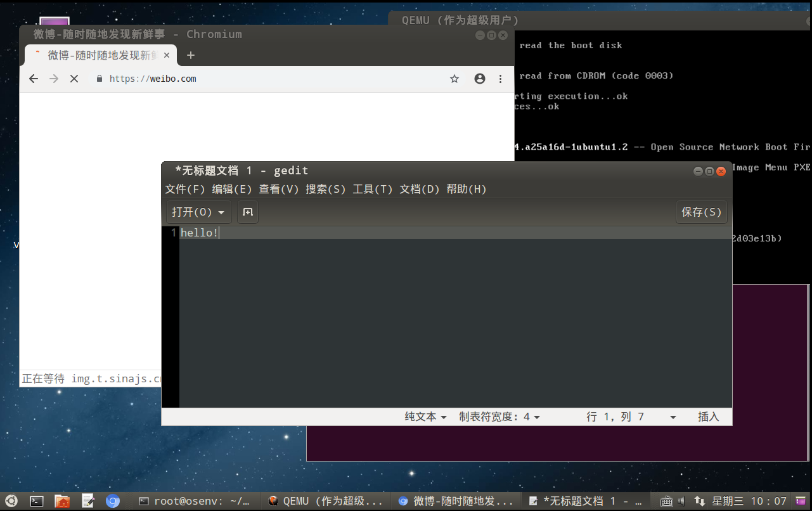Click the volume icon in the system tray
Screen dimensions: 812x511
point(681,501)
